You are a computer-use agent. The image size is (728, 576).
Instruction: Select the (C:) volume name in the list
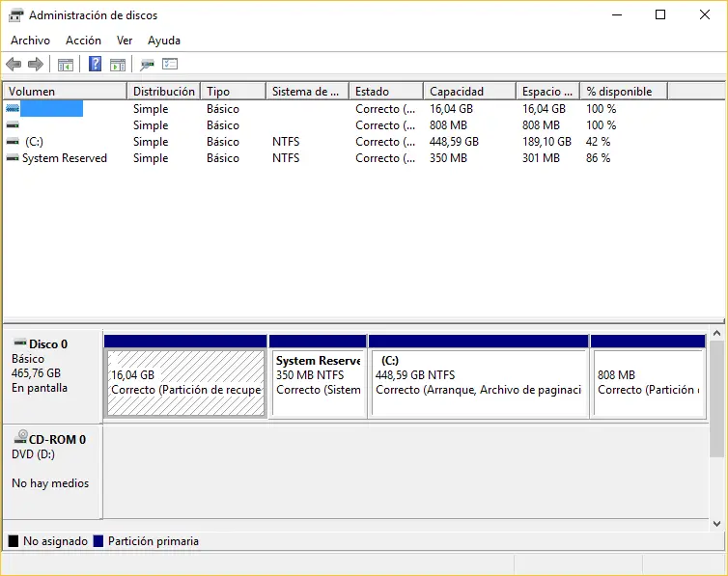pos(34,142)
